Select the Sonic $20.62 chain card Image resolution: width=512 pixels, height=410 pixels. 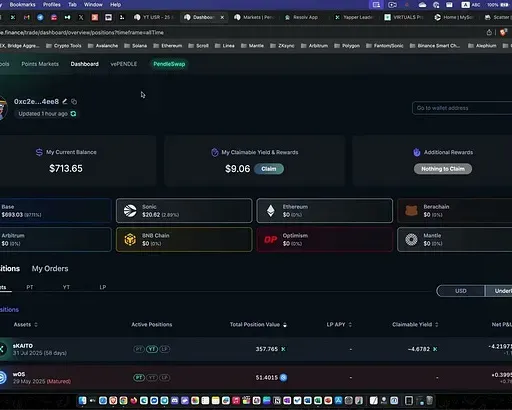(184, 211)
